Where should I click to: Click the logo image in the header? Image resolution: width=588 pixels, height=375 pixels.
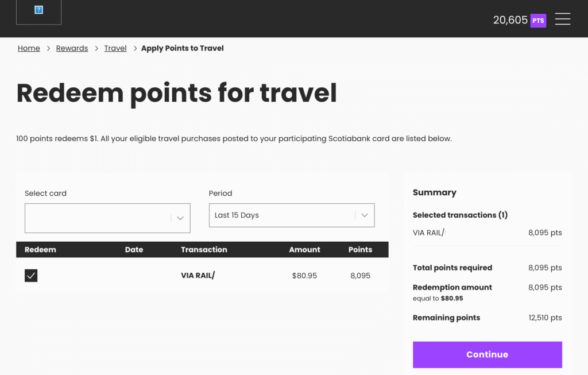(38, 10)
